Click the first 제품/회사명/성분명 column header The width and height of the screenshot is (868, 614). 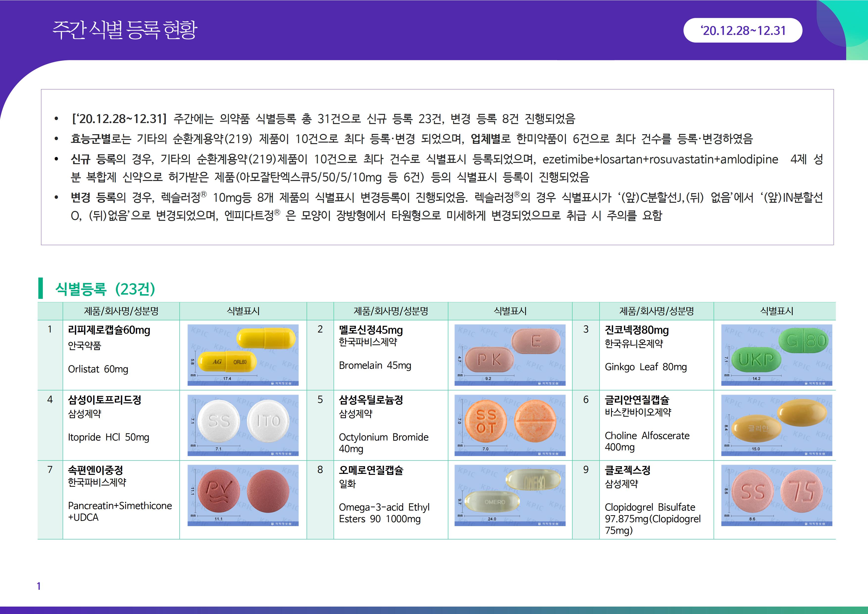(x=121, y=311)
